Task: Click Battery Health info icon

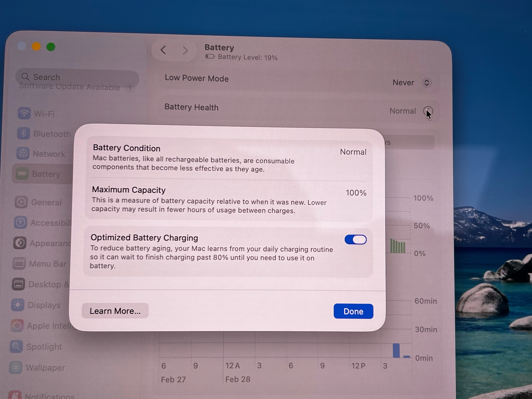Action: point(428,111)
